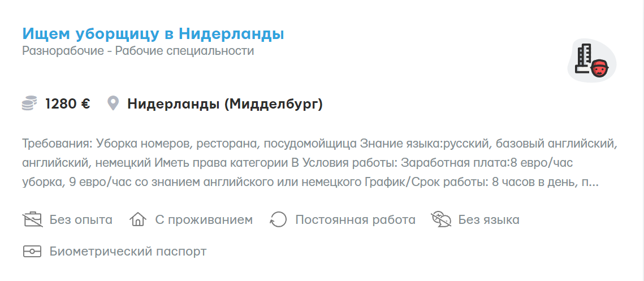Click the crossed briefcase no-experience icon
Screen dimensions: 644x281
coord(32,219)
